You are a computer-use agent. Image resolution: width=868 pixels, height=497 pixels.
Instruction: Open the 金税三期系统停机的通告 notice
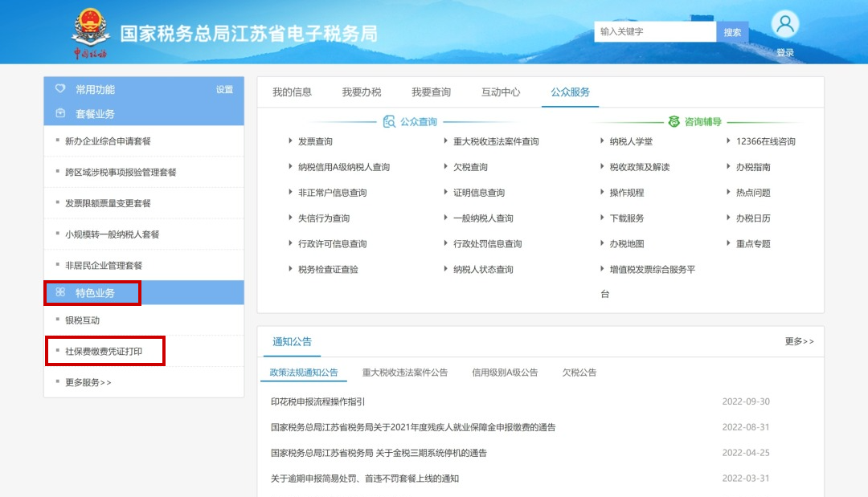pyautogui.click(x=379, y=453)
